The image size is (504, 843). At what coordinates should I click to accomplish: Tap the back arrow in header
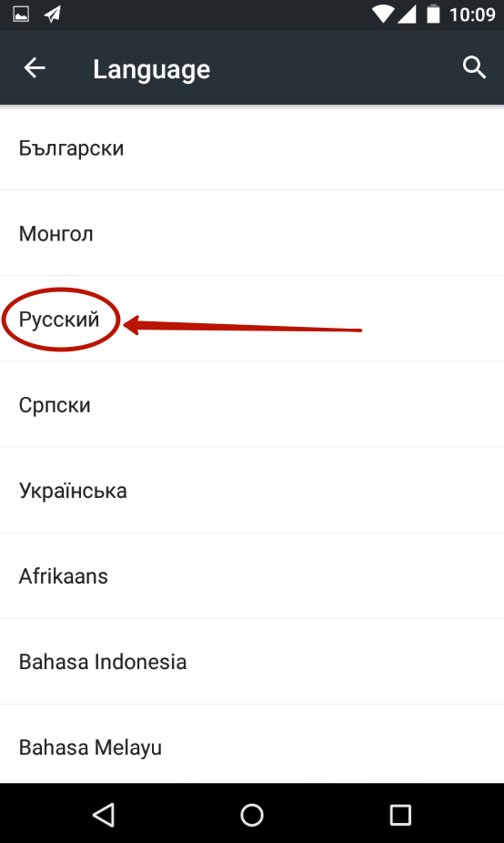pyautogui.click(x=35, y=67)
